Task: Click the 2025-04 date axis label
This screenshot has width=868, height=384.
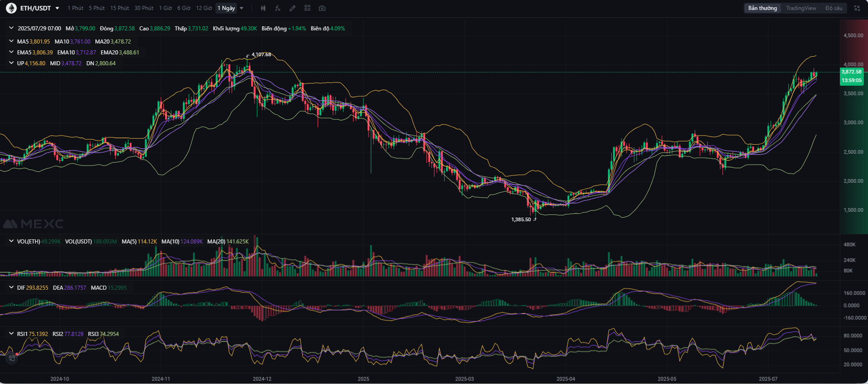Action: [x=565, y=379]
